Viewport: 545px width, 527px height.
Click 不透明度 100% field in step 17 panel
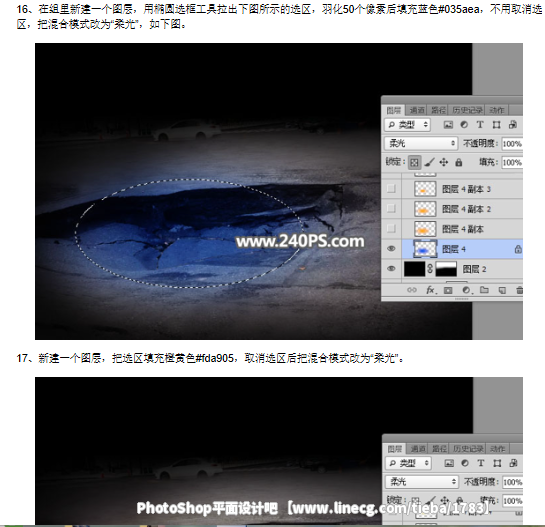[x=513, y=482]
